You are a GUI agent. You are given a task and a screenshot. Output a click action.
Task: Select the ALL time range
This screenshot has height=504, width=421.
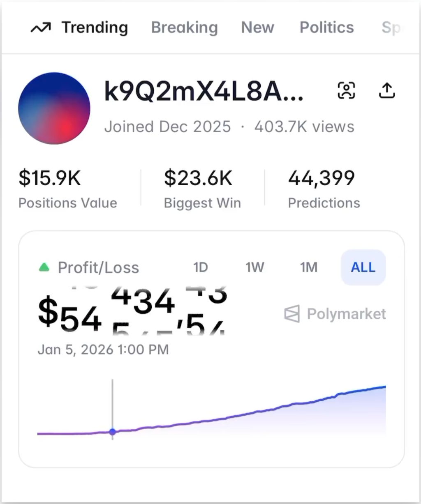[363, 267]
